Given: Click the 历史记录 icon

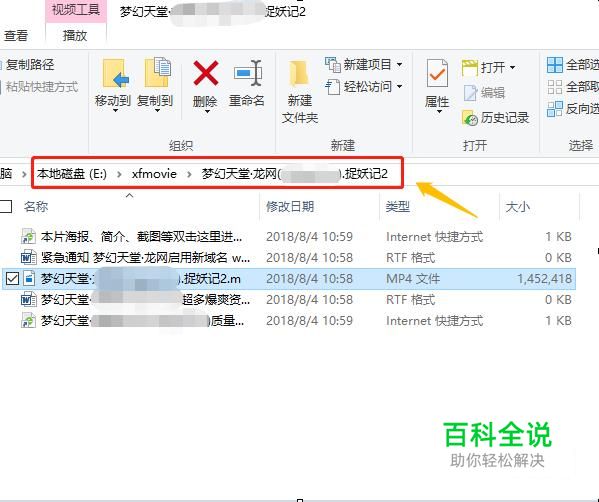Looking at the screenshot, I should click(470, 118).
